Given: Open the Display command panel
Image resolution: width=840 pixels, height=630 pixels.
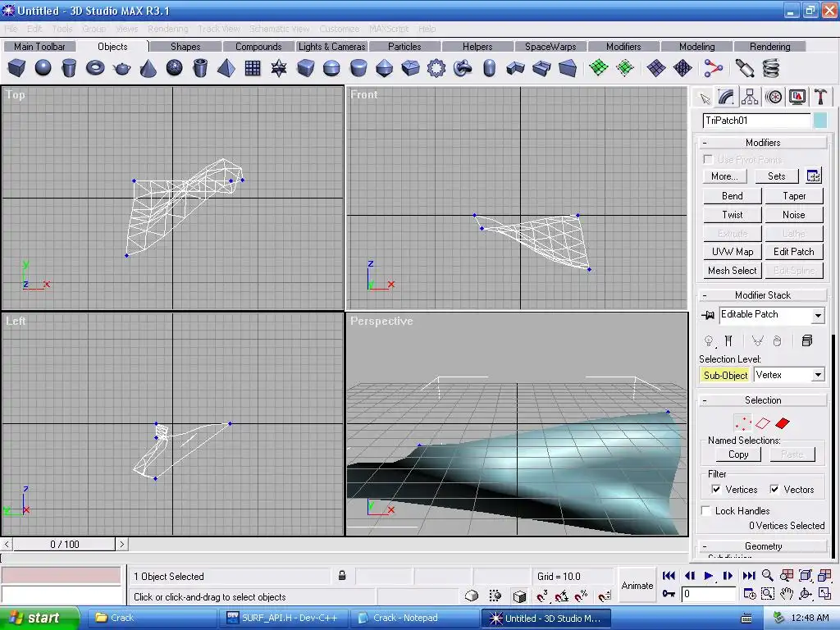Looking at the screenshot, I should tap(797, 98).
